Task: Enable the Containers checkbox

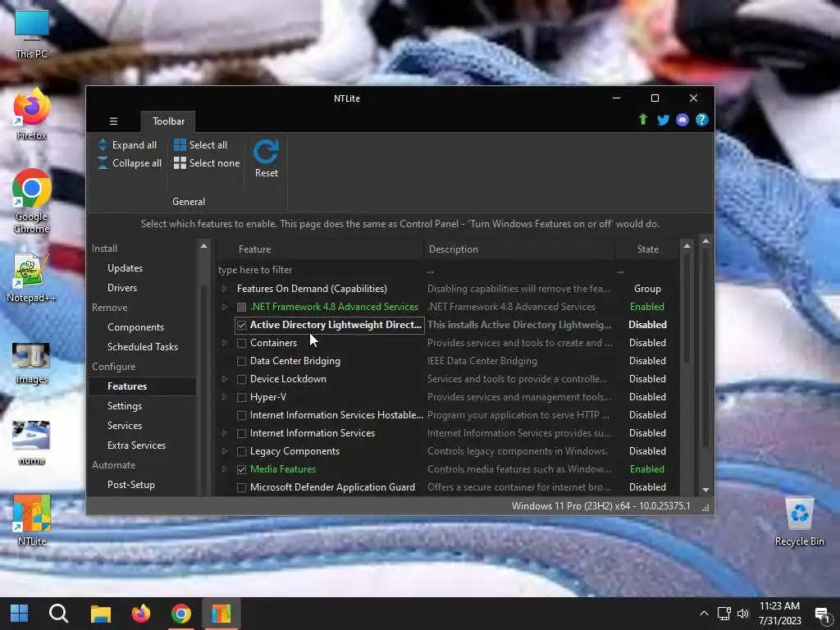Action: [242, 343]
